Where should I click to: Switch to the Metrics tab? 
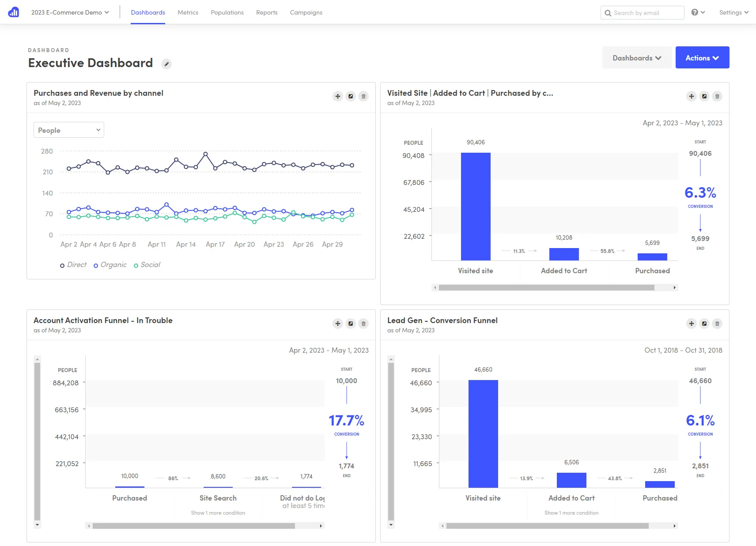[188, 12]
